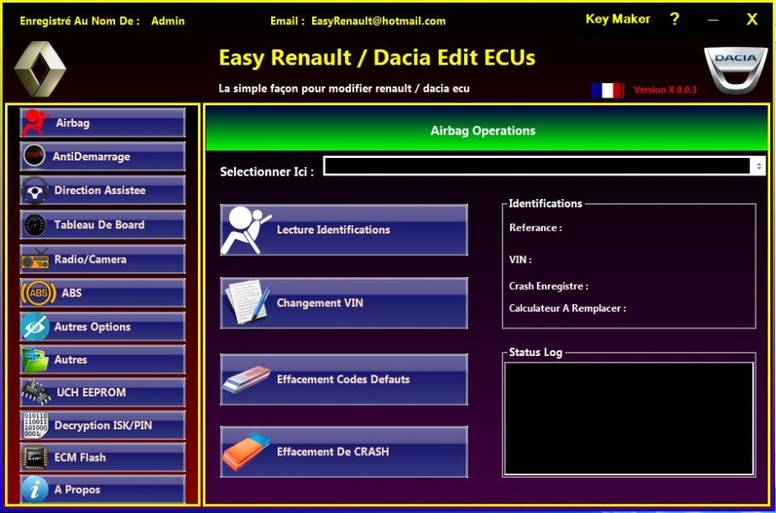Open the Selectionner Ici combo box

click(x=544, y=166)
